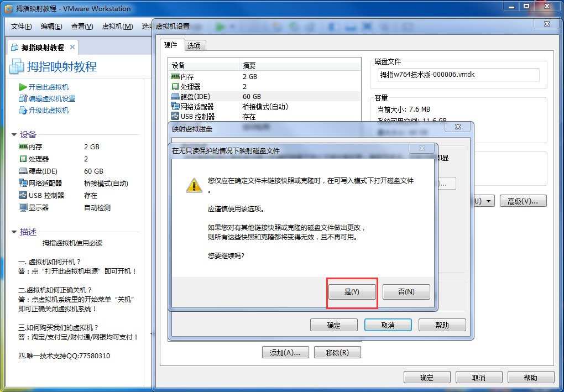This screenshot has height=392, width=564.
Task: Click the display monitor icon in the sidebar
Action: click(23, 207)
